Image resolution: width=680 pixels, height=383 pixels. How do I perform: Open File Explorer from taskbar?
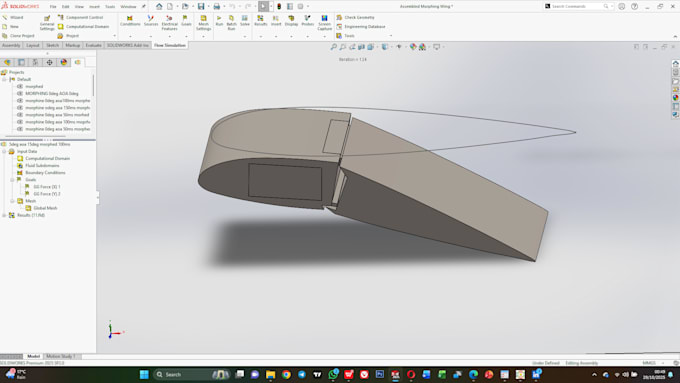coord(270,374)
